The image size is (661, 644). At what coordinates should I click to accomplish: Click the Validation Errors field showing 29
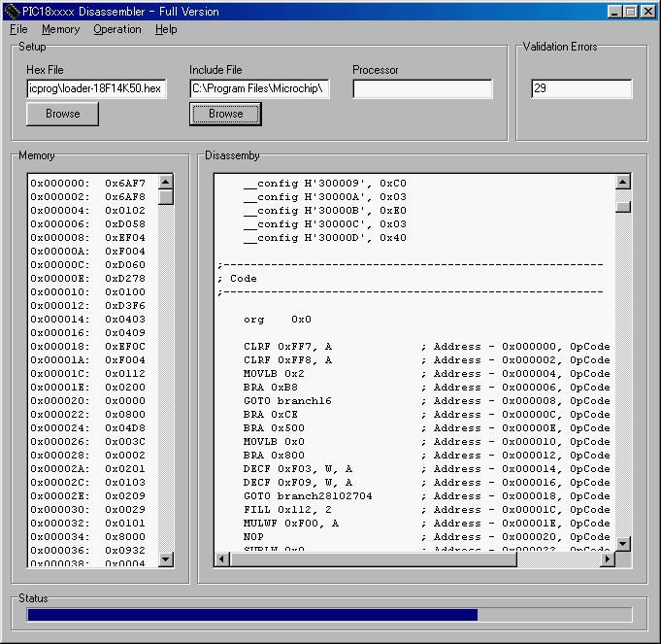[581, 88]
